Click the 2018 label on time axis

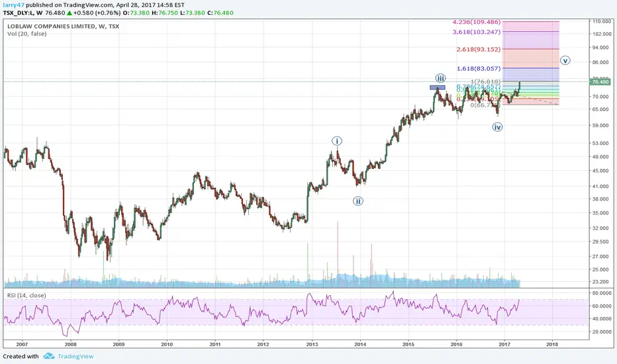[x=552, y=344]
